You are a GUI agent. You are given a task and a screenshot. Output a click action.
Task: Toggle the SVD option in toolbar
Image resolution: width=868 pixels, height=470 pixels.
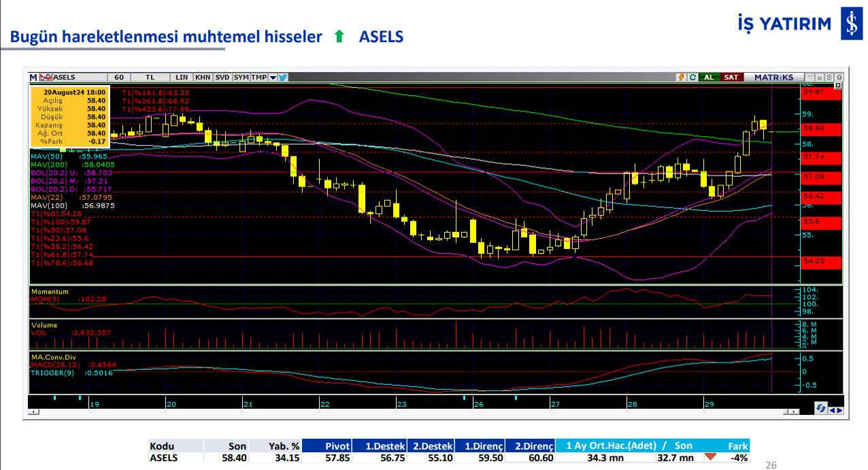coord(222,78)
